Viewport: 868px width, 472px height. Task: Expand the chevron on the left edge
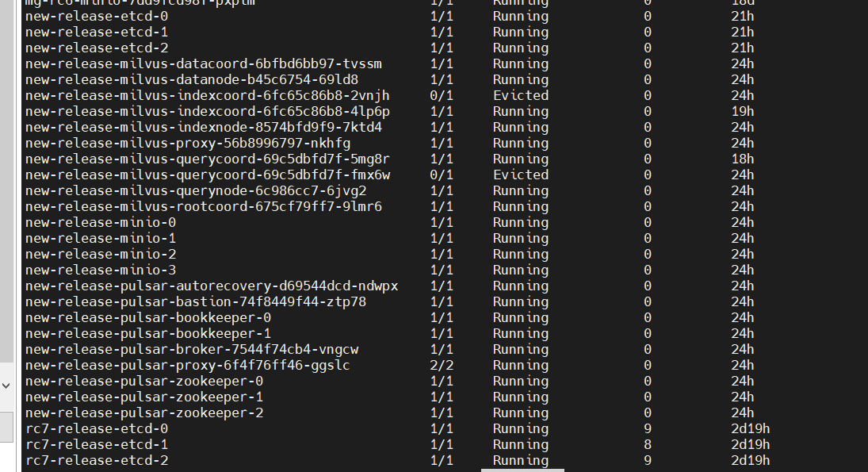point(6,383)
